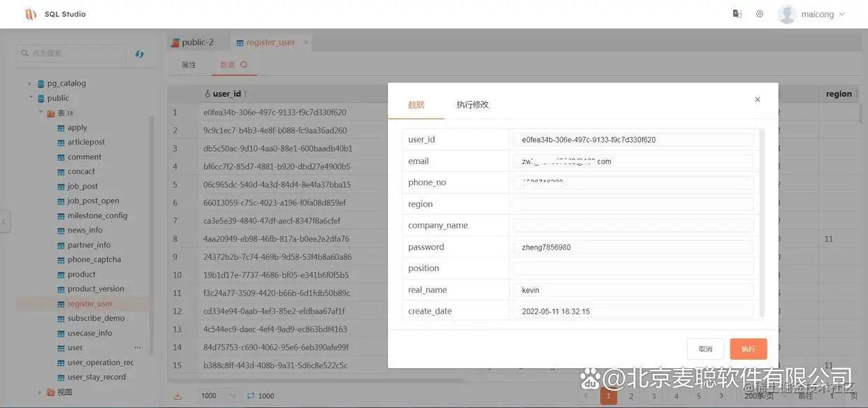Click the refresh count icon beside 1000
868x408 pixels.
click(250, 396)
